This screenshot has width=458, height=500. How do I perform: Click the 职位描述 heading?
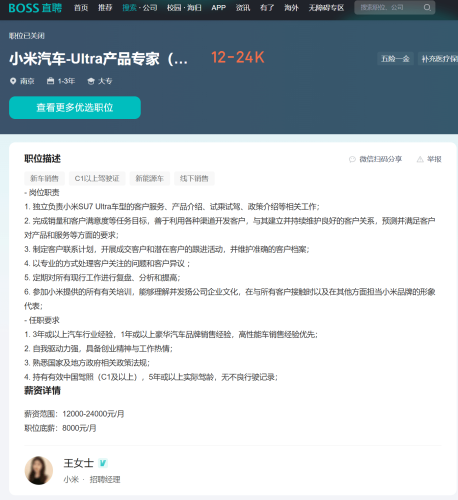[42, 159]
